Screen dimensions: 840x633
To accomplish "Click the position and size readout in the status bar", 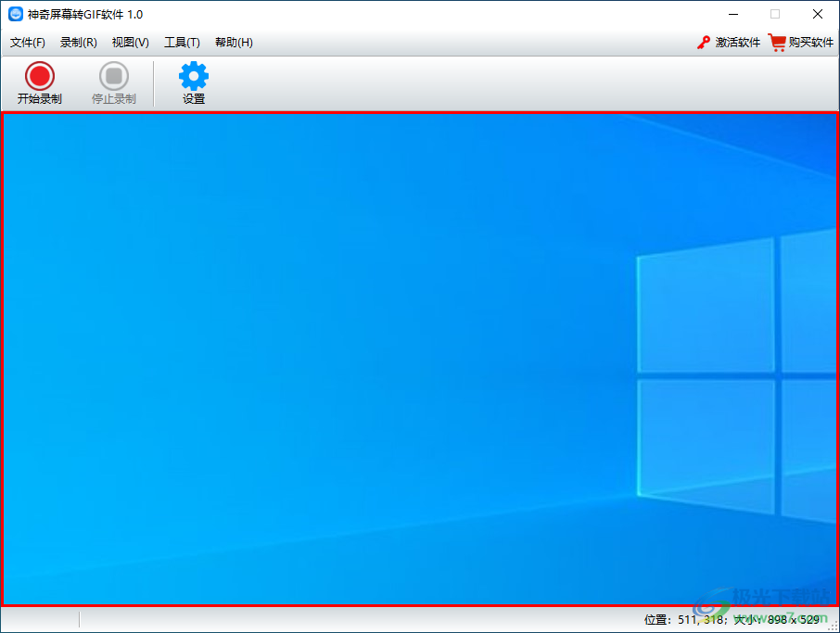I will coord(732,619).
